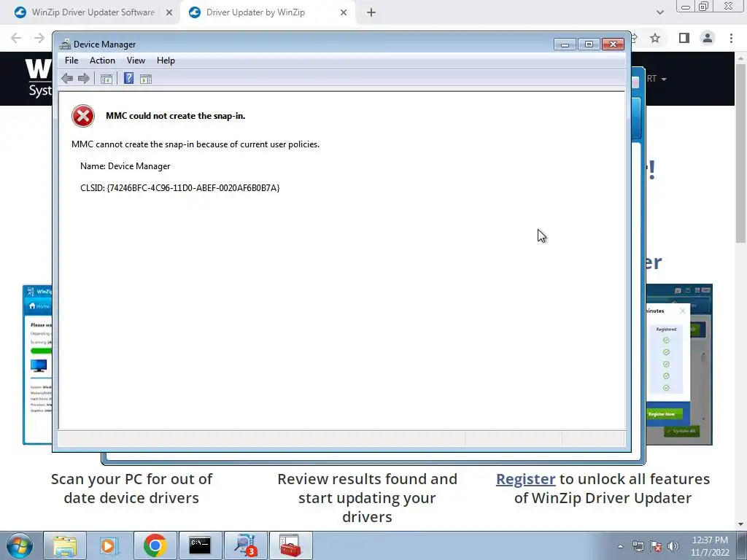Toggle Show/Hide Action Pane toolbar icon
Viewport: 747px width, 560px height.
(x=146, y=79)
